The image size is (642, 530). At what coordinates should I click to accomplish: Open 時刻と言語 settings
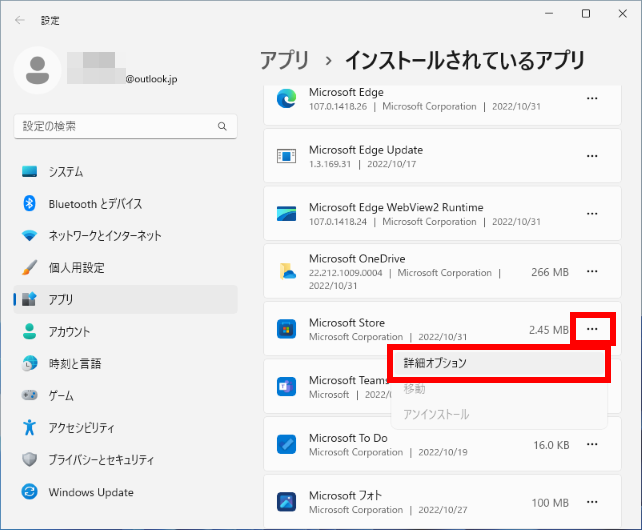click(125, 363)
